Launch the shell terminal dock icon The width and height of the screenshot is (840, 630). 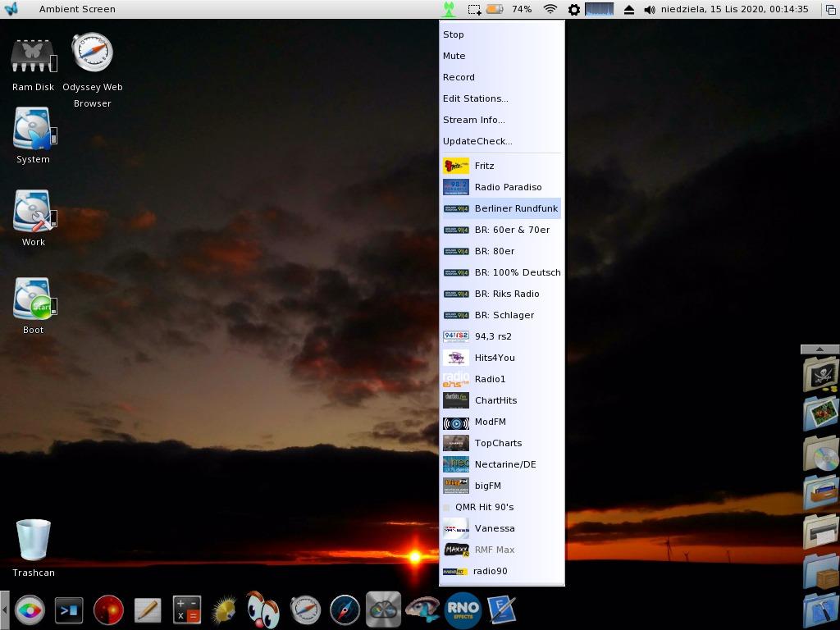coord(69,610)
